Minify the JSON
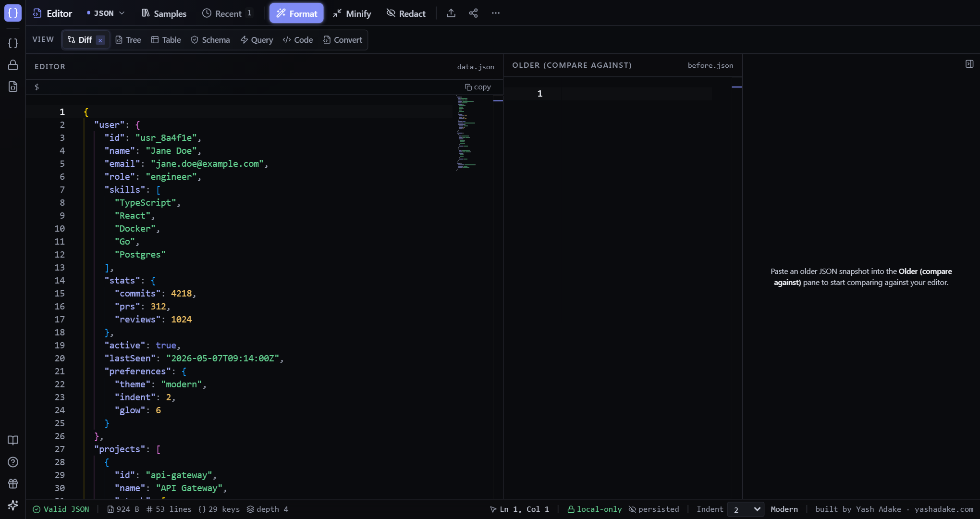This screenshot has width=980, height=519. [352, 13]
